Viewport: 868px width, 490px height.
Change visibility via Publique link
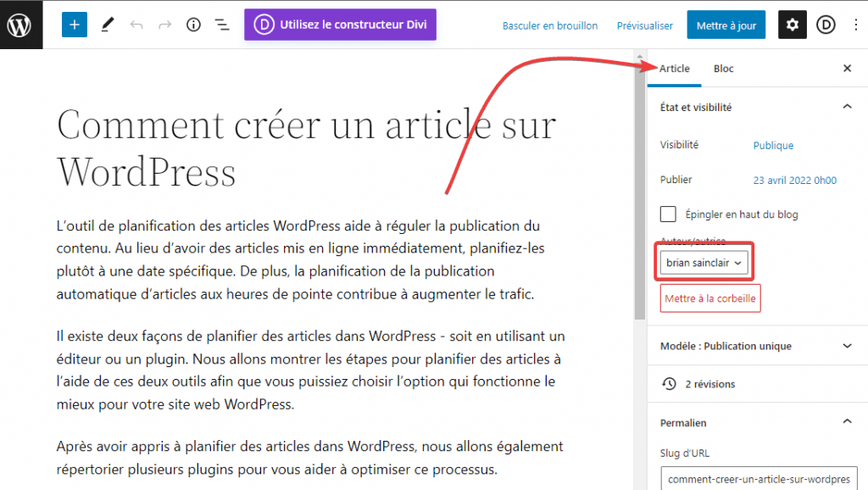point(773,145)
